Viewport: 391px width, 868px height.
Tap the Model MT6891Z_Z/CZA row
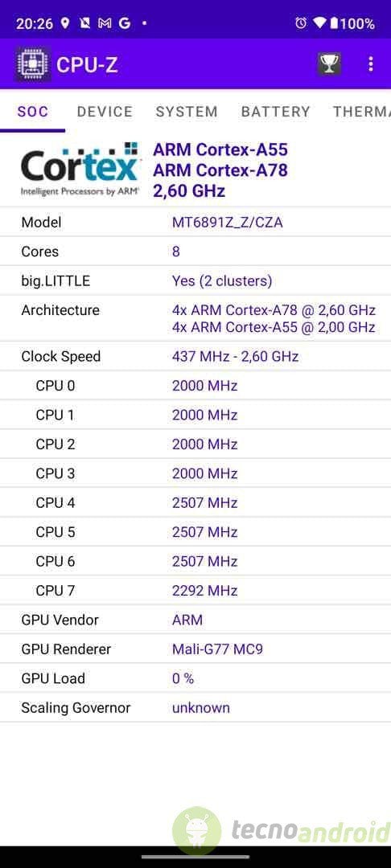point(195,223)
